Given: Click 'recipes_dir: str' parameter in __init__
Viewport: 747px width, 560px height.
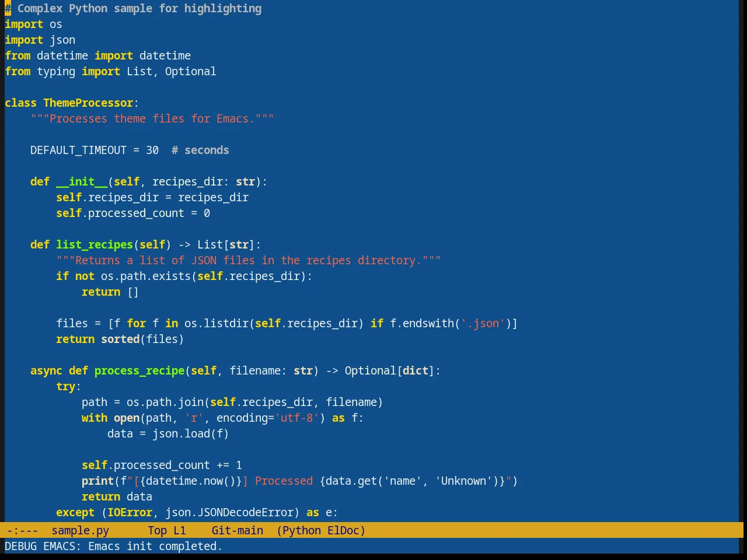Looking at the screenshot, I should coord(204,181).
